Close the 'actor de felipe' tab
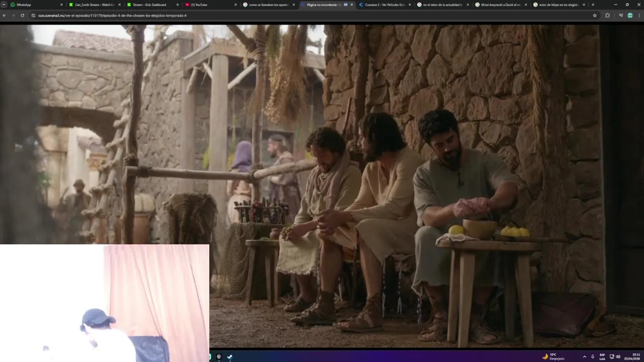This screenshot has width=644, height=362. [584, 5]
